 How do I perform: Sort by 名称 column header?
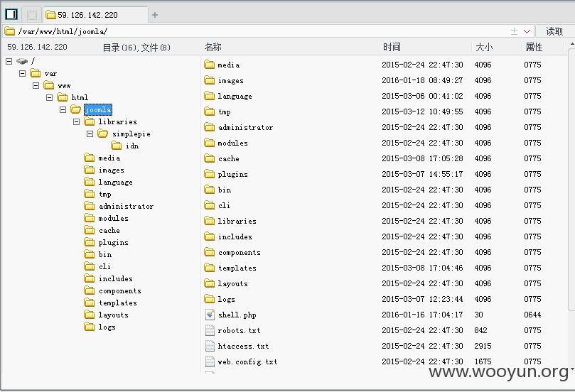point(213,47)
